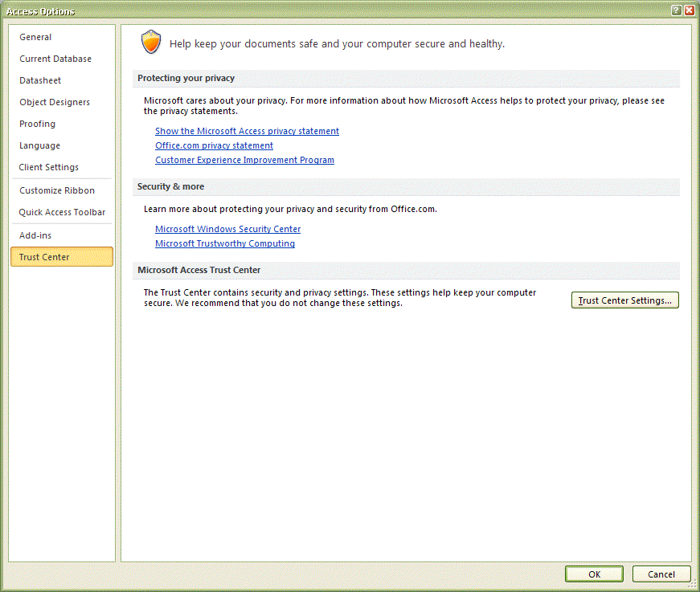Click the Help question mark icon
The width and height of the screenshot is (700, 592).
[677, 10]
